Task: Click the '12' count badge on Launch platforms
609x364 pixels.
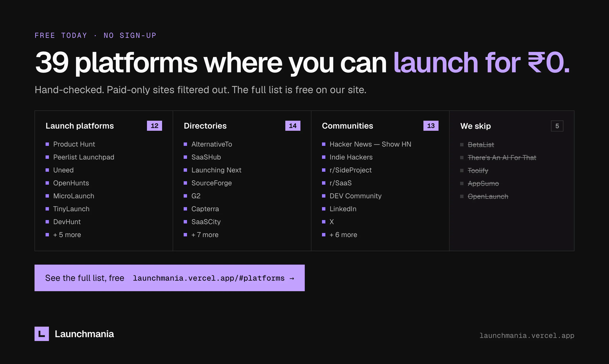Action: coord(154,126)
